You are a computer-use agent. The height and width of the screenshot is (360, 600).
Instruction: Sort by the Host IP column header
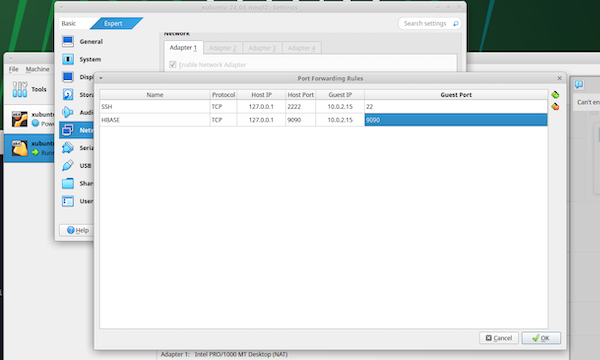[261, 94]
